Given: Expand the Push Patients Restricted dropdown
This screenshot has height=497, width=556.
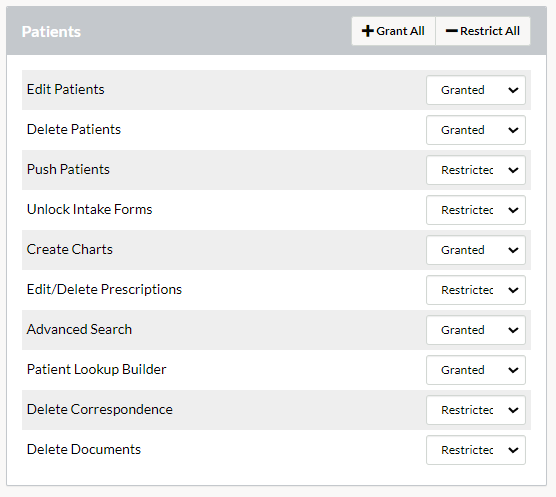Looking at the screenshot, I should pos(476,170).
